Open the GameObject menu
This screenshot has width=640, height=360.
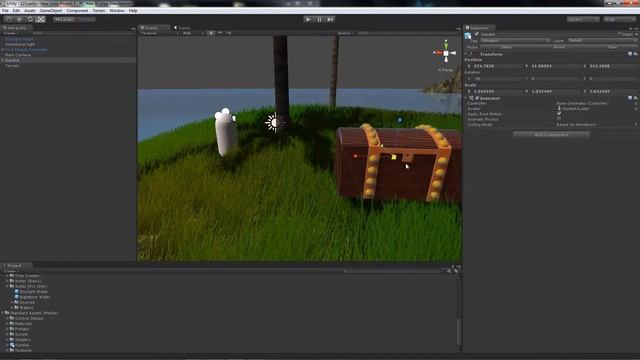pyautogui.click(x=51, y=11)
